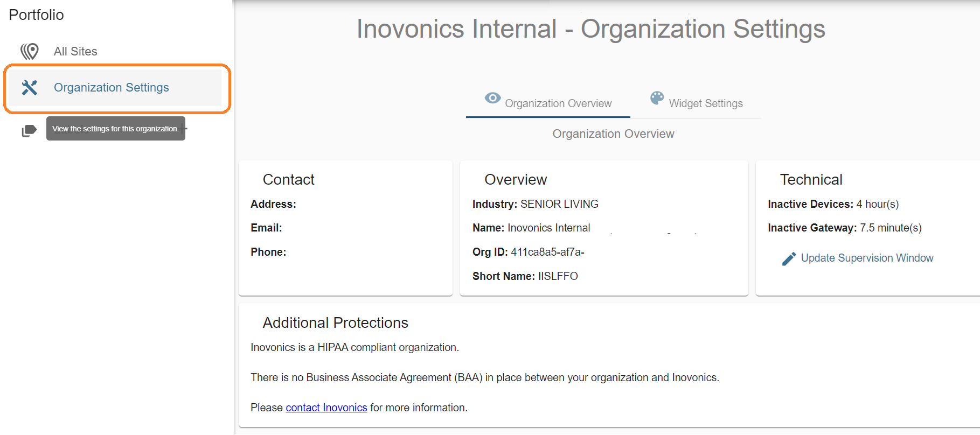Click the Address label in Contact card

pos(273,204)
